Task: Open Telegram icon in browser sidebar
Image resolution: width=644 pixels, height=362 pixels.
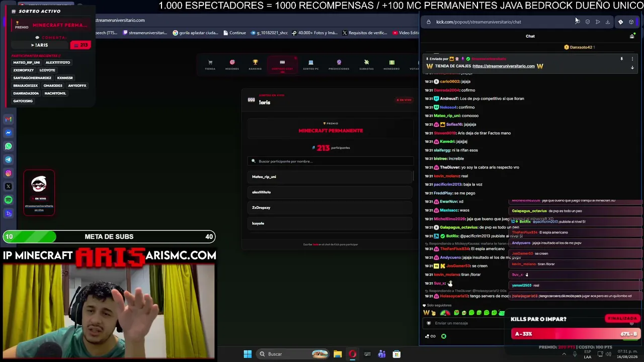Action: coord(8,159)
